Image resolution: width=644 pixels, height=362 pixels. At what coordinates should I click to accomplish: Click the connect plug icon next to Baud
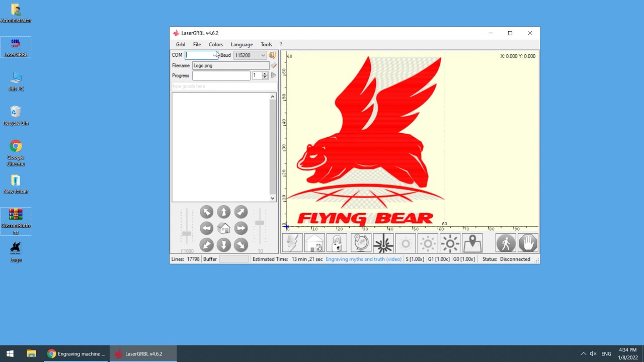tap(272, 55)
